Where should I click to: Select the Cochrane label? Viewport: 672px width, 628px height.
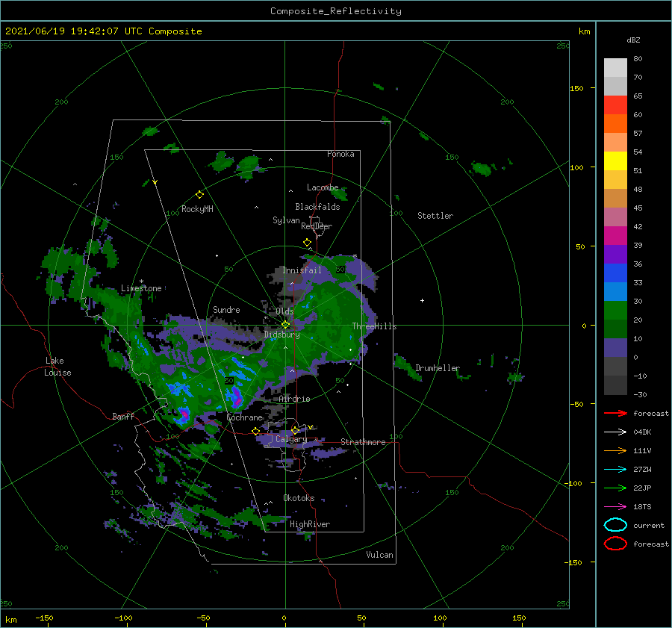(244, 417)
